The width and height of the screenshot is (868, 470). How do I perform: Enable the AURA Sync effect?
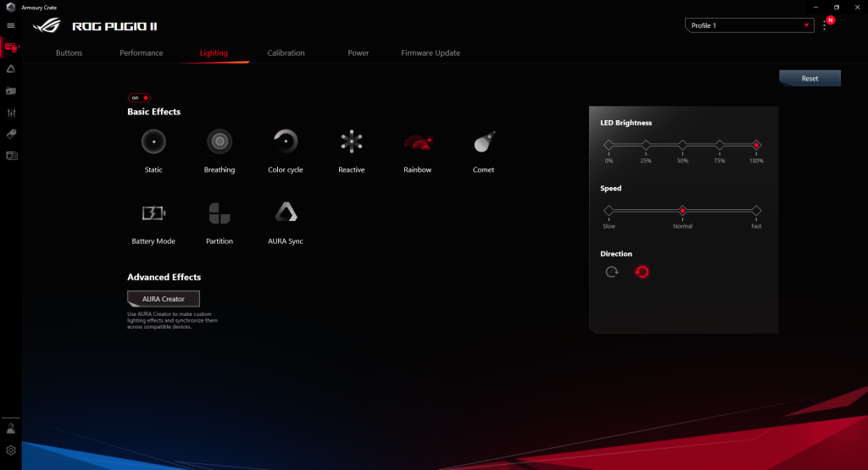[x=286, y=213]
